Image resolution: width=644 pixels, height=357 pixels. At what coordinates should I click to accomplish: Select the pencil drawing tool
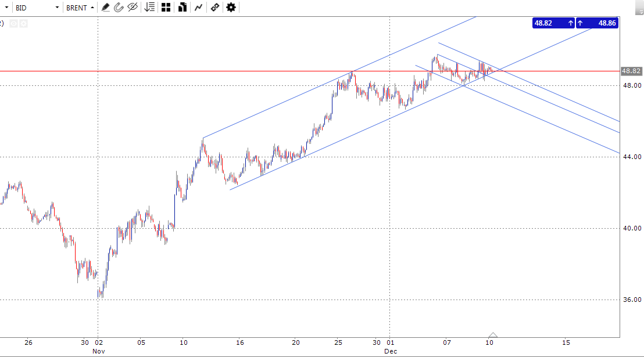pyautogui.click(x=106, y=8)
